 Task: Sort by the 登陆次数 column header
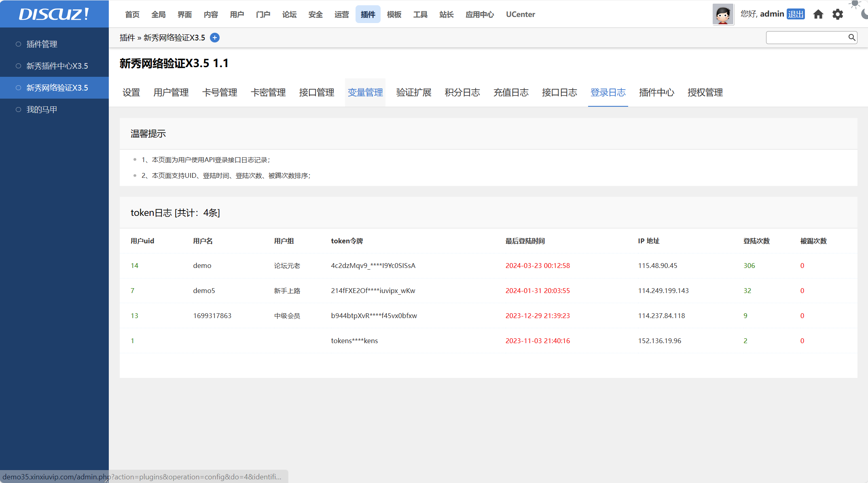(756, 241)
